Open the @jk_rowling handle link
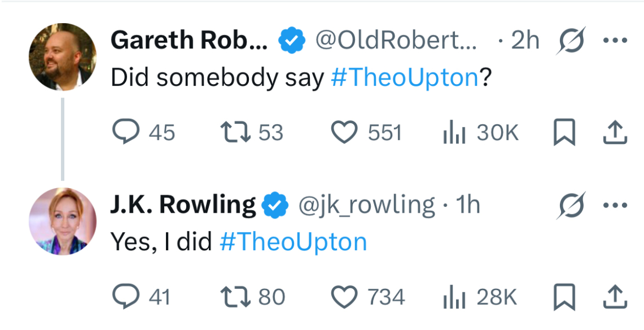Viewport: 644px width, 330px height. point(367,205)
